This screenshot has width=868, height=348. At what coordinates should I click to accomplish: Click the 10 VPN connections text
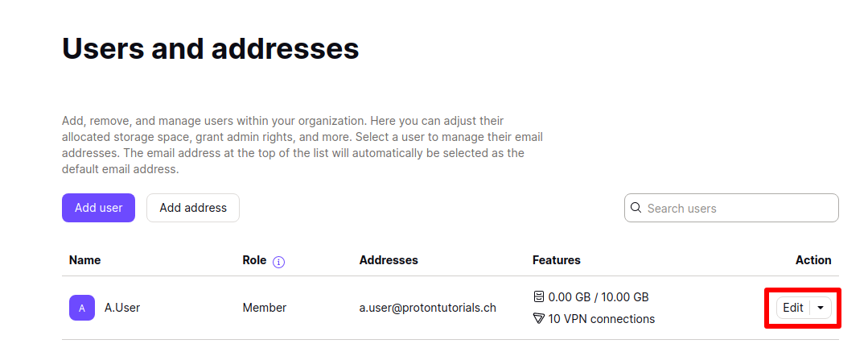601,319
